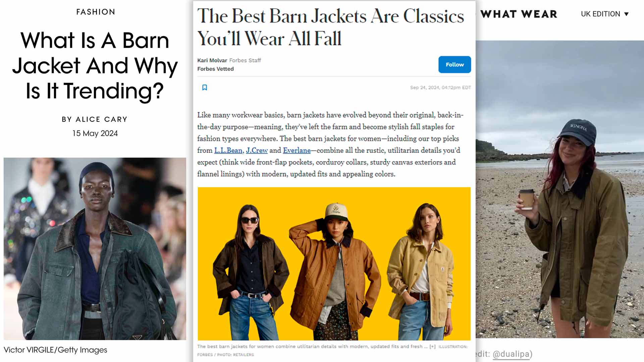The width and height of the screenshot is (644, 362).
Task: Open the Prada runway model photo
Action: point(95,249)
